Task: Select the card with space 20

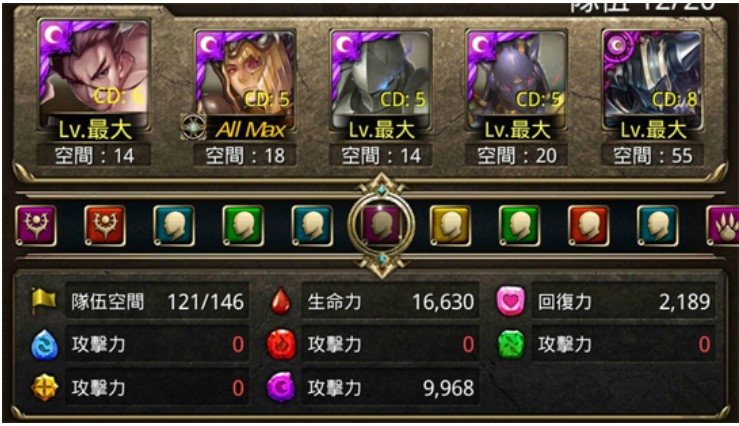Action: (517, 80)
